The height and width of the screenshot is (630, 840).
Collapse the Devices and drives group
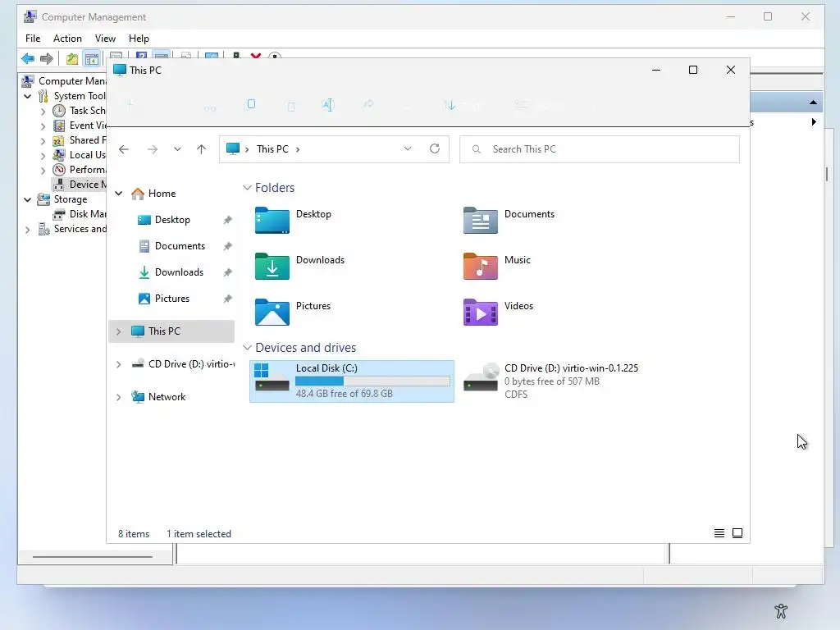pyautogui.click(x=247, y=348)
